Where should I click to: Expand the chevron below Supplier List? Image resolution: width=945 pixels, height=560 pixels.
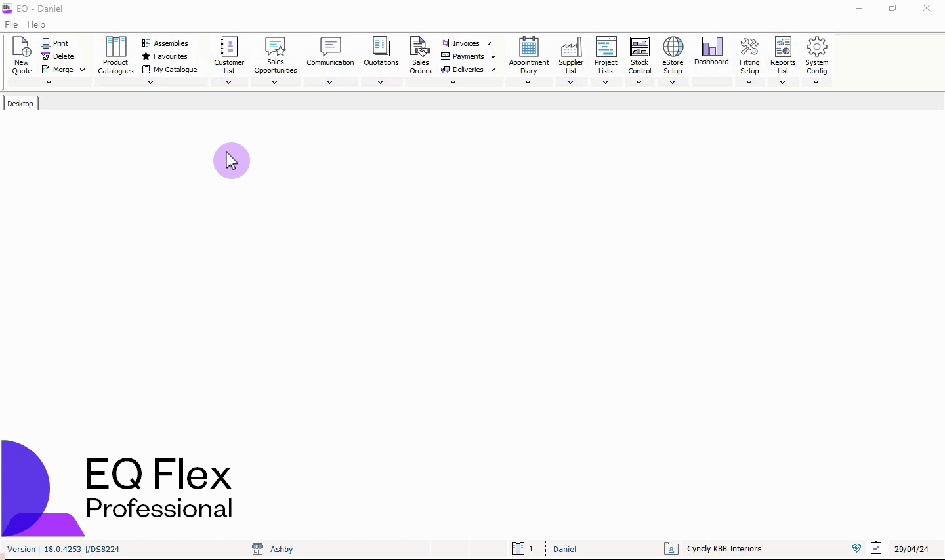pyautogui.click(x=571, y=82)
